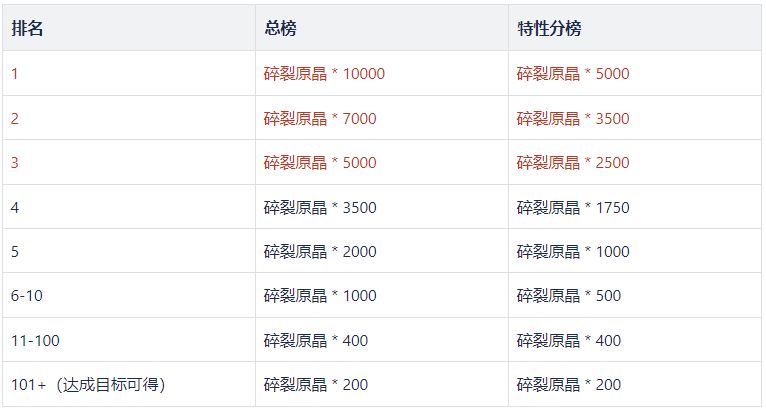766x411 pixels.
Task: Select 11-100 总榜 reward 碎裂原晶 * 400
Action: (x=315, y=341)
